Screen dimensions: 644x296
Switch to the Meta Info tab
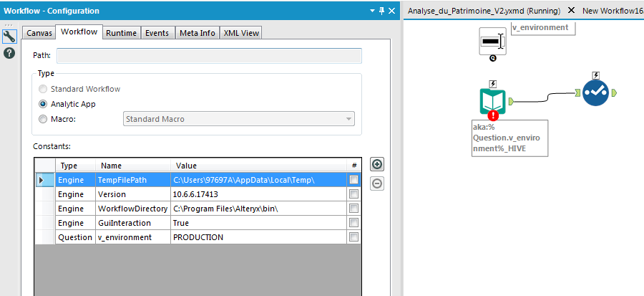pos(197,33)
